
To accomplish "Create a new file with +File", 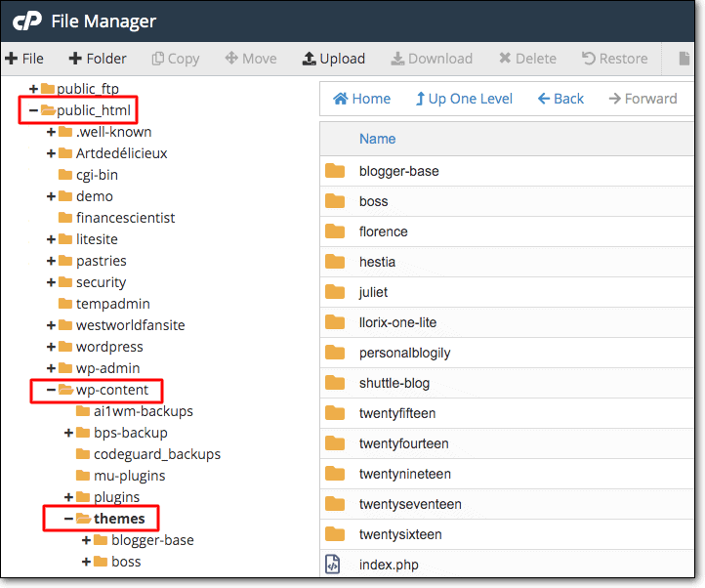I will click(x=24, y=59).
